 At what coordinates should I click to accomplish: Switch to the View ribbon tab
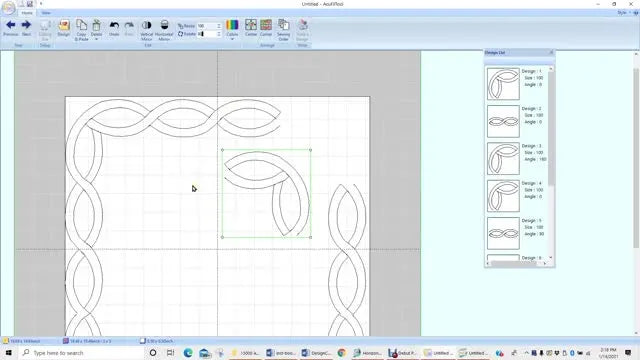tap(46, 13)
